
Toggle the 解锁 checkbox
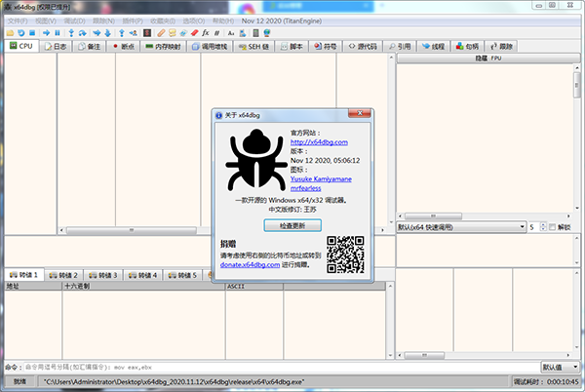click(553, 227)
